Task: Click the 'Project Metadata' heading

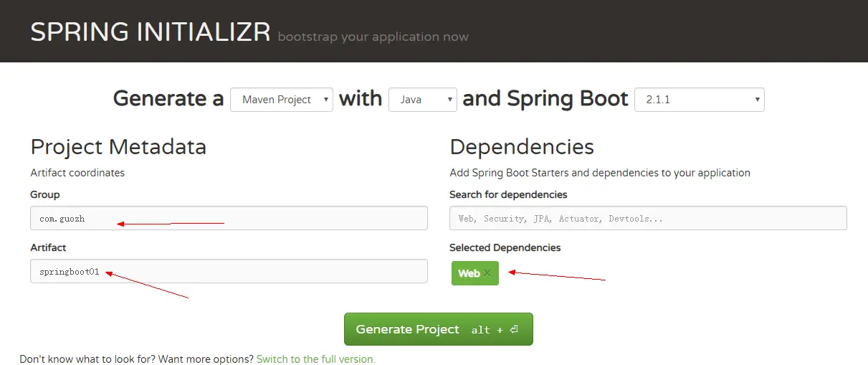Action: point(118,147)
